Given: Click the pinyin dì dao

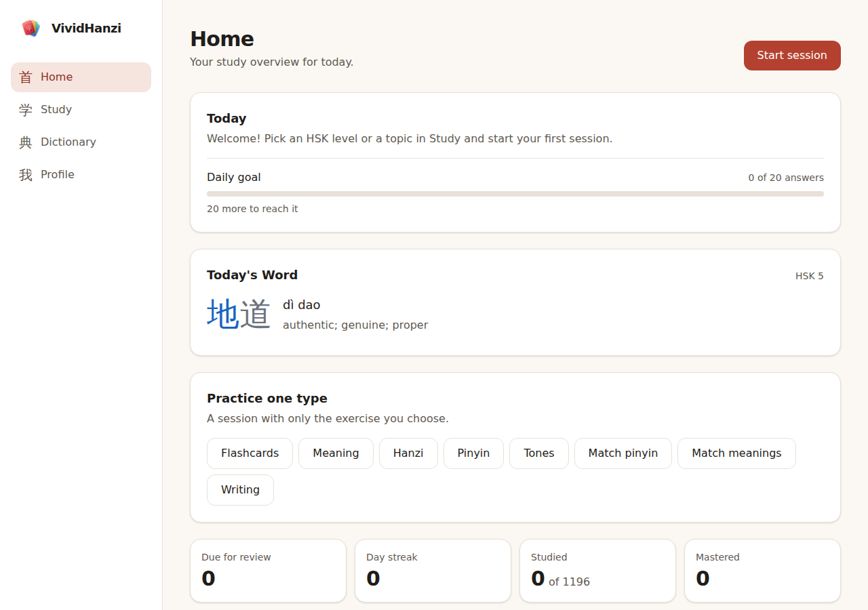Looking at the screenshot, I should point(302,305).
